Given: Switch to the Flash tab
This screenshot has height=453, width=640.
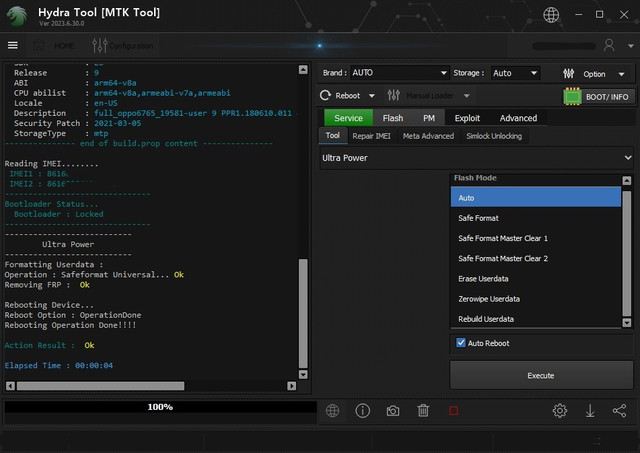Looking at the screenshot, I should point(393,118).
